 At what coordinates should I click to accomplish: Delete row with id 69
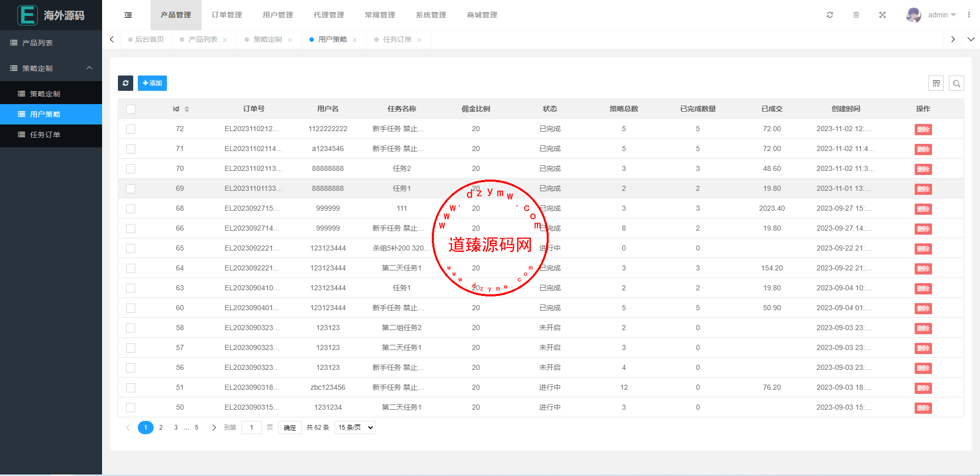pyautogui.click(x=923, y=189)
